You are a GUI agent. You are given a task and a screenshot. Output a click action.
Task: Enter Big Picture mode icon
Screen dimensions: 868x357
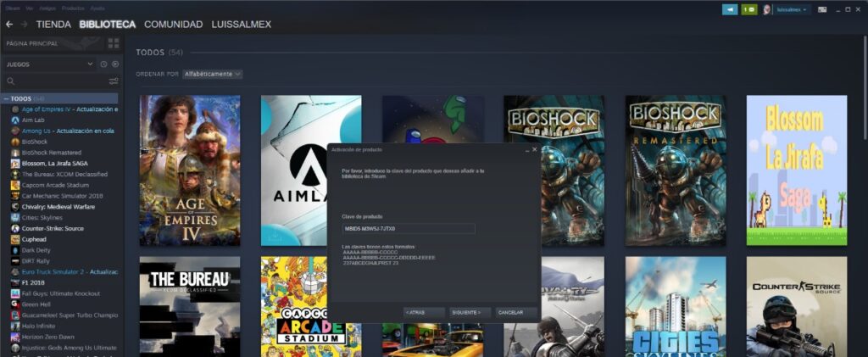822,9
